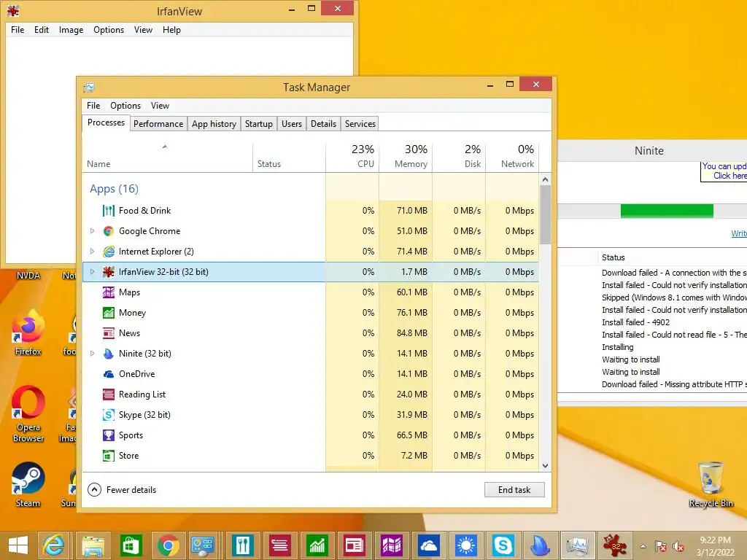Open Task Manager's View menu
This screenshot has height=560, width=747.
pos(160,106)
